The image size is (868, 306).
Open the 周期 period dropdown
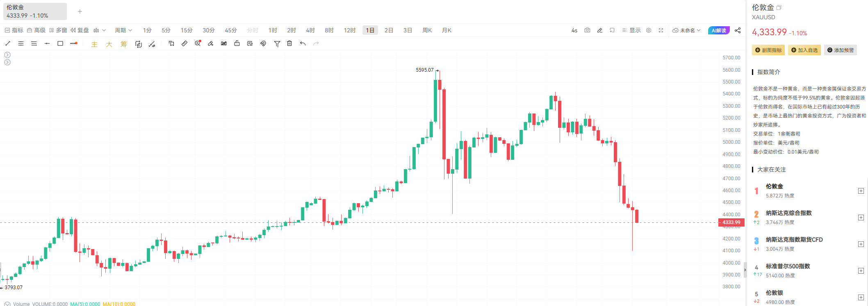point(123,30)
